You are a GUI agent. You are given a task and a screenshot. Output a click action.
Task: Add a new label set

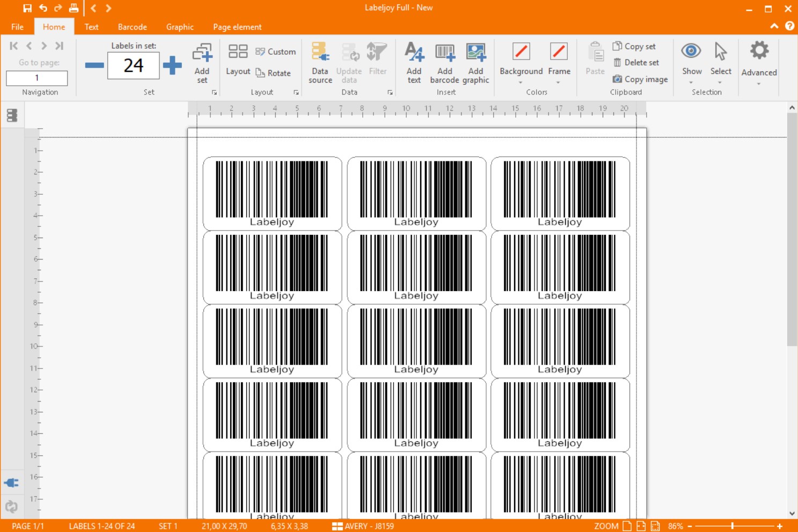coord(202,63)
